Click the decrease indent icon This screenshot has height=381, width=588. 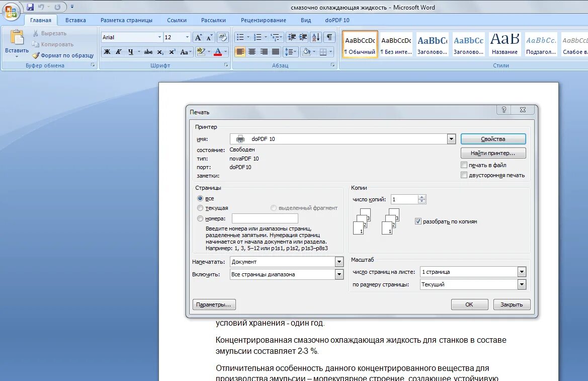click(291, 37)
